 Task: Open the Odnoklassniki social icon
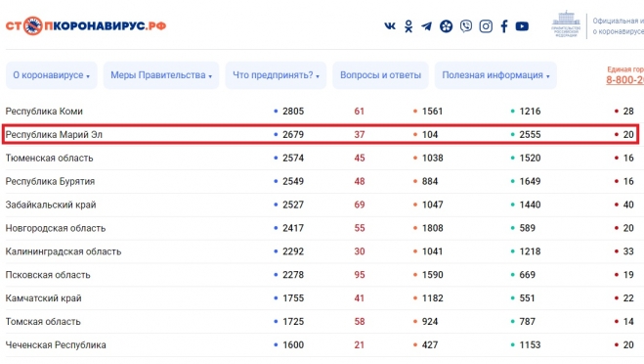(408, 26)
